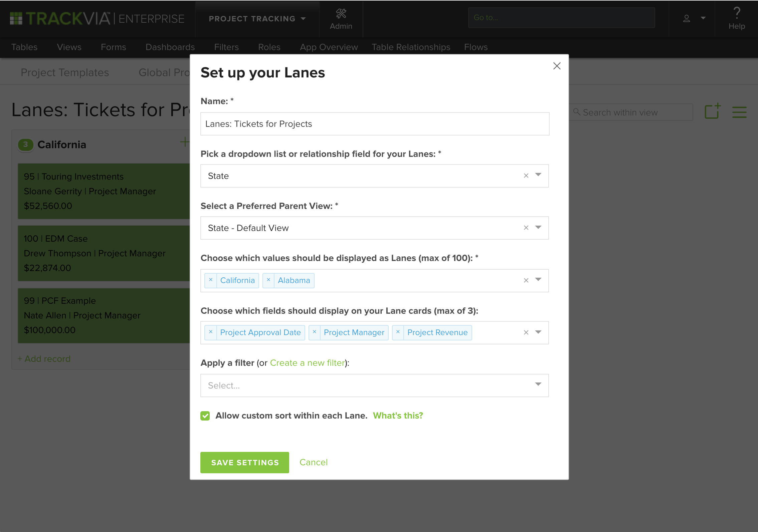Click + Add record in California lane
The height and width of the screenshot is (532, 758).
(x=44, y=359)
